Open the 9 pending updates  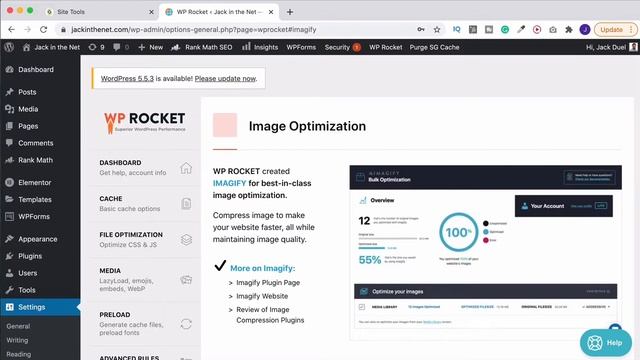[96, 47]
